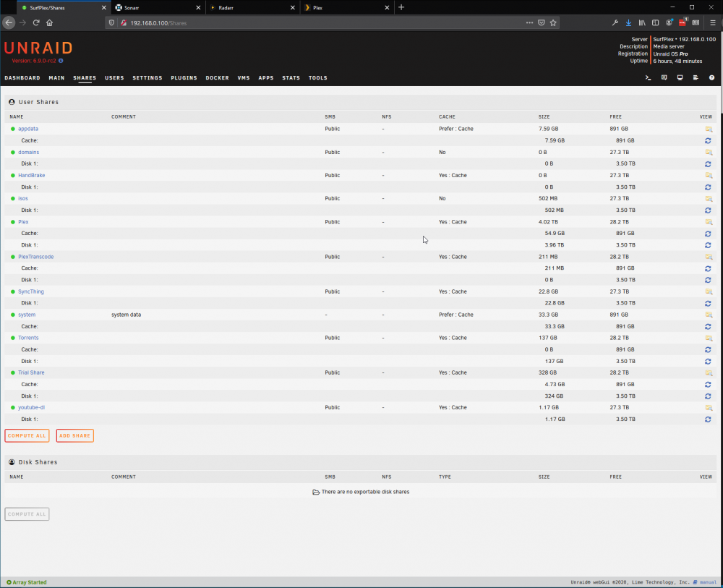Switch to the Plex browser tab
This screenshot has width=723, height=588.
(347, 8)
